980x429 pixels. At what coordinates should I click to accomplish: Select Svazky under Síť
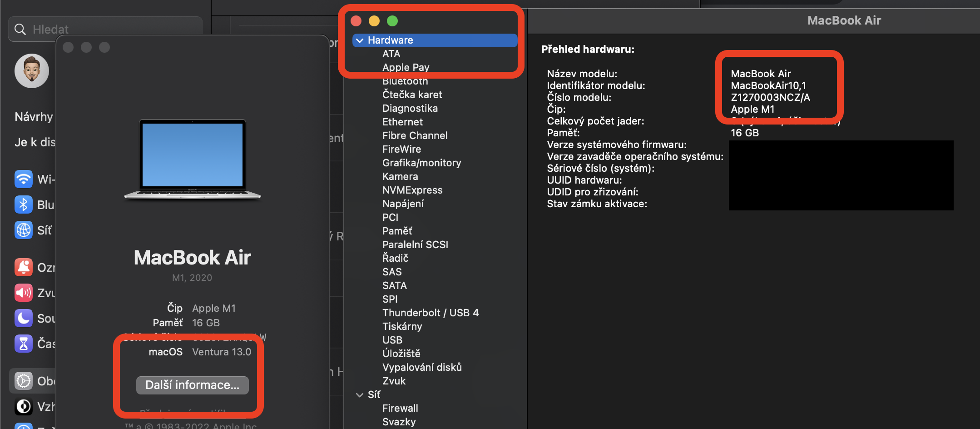click(x=399, y=422)
